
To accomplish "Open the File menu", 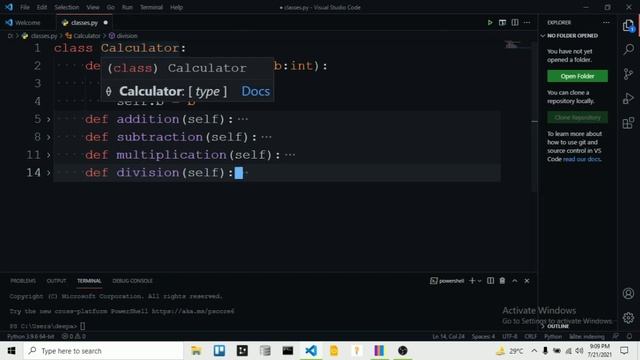I will click(x=25, y=7).
